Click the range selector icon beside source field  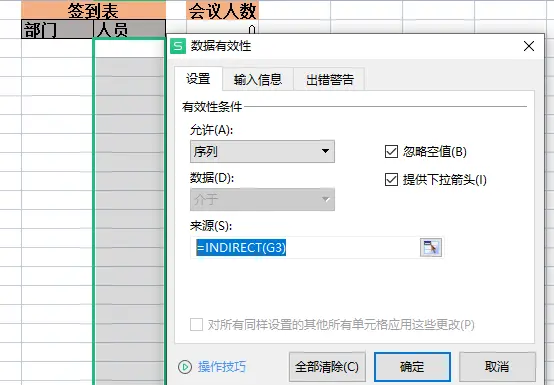coord(430,248)
